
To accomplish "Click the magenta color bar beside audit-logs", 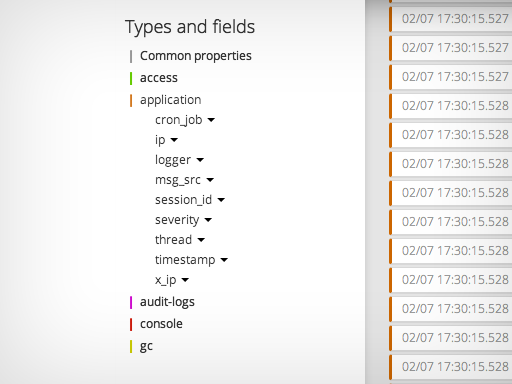I will (x=131, y=302).
